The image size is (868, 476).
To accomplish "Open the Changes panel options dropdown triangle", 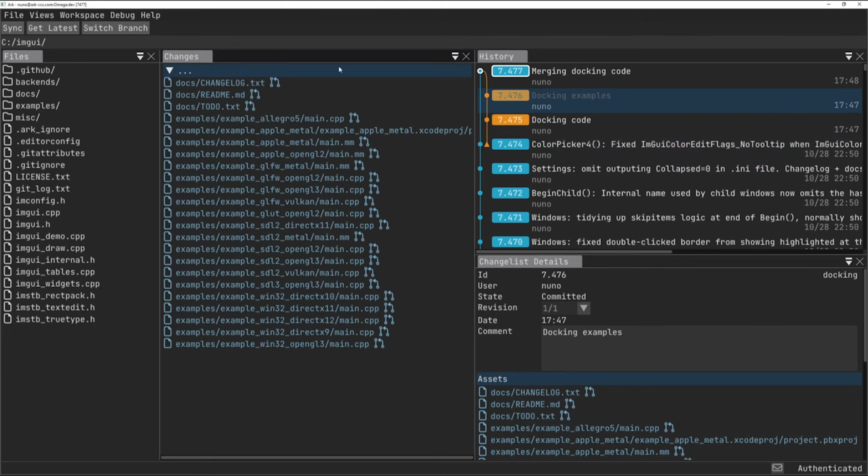I will tap(455, 56).
